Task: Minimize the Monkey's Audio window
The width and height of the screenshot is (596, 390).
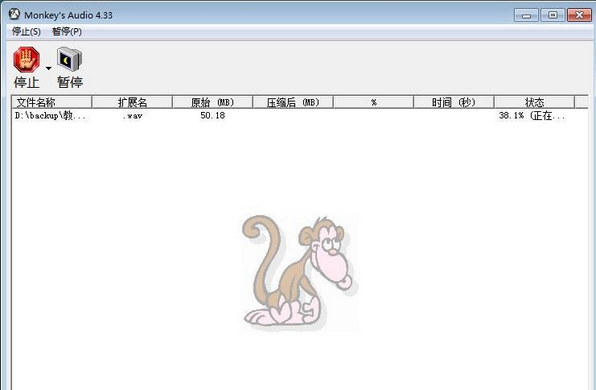Action: coord(526,15)
